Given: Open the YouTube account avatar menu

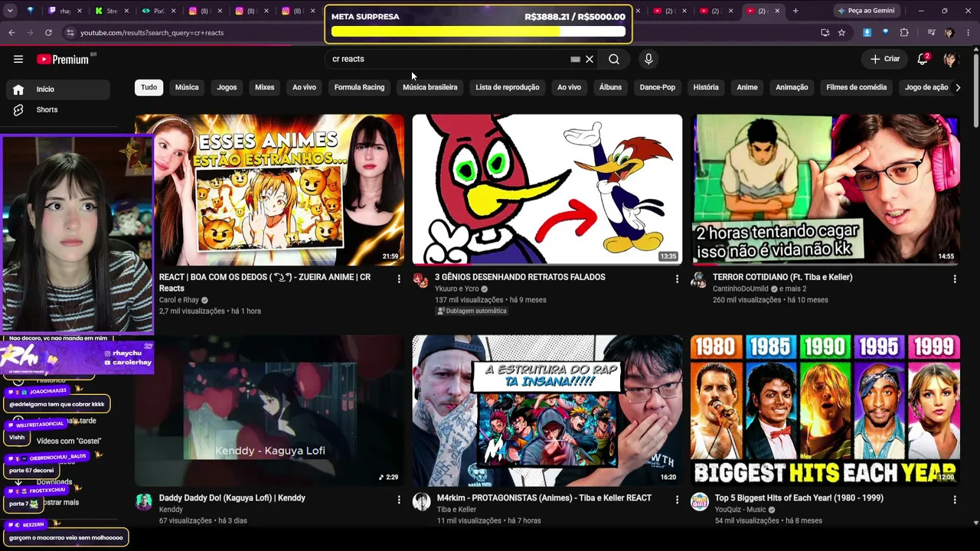Looking at the screenshot, I should click(x=950, y=59).
